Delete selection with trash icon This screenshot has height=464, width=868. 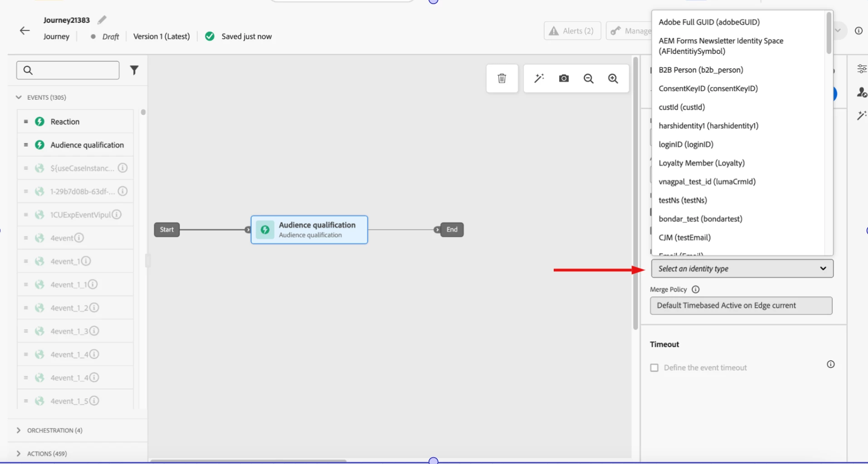(x=502, y=78)
